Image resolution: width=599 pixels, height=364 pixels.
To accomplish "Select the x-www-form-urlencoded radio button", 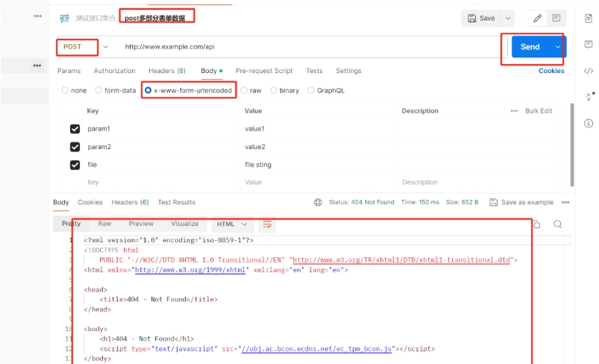I will 148,90.
